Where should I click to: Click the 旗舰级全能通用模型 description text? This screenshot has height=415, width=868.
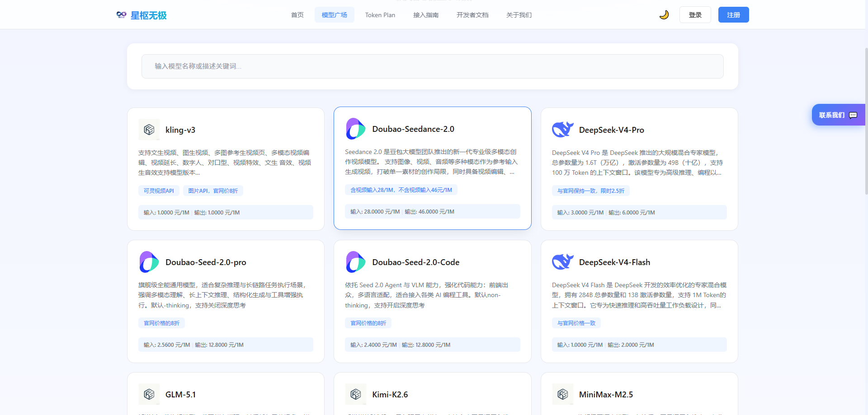coord(226,295)
